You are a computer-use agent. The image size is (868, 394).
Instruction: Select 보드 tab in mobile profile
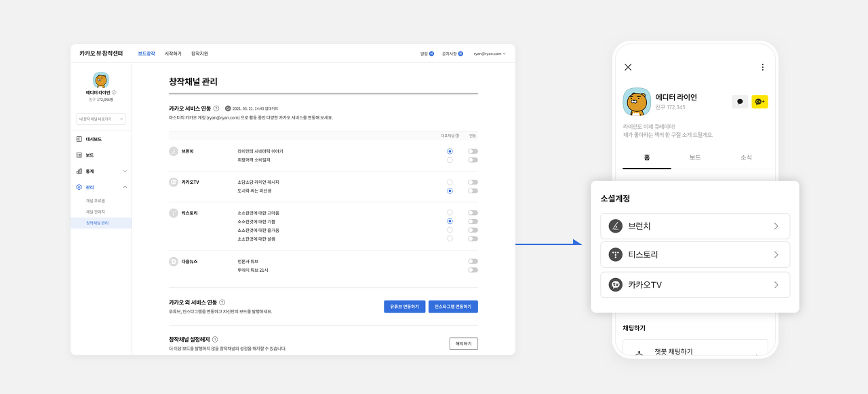click(695, 157)
